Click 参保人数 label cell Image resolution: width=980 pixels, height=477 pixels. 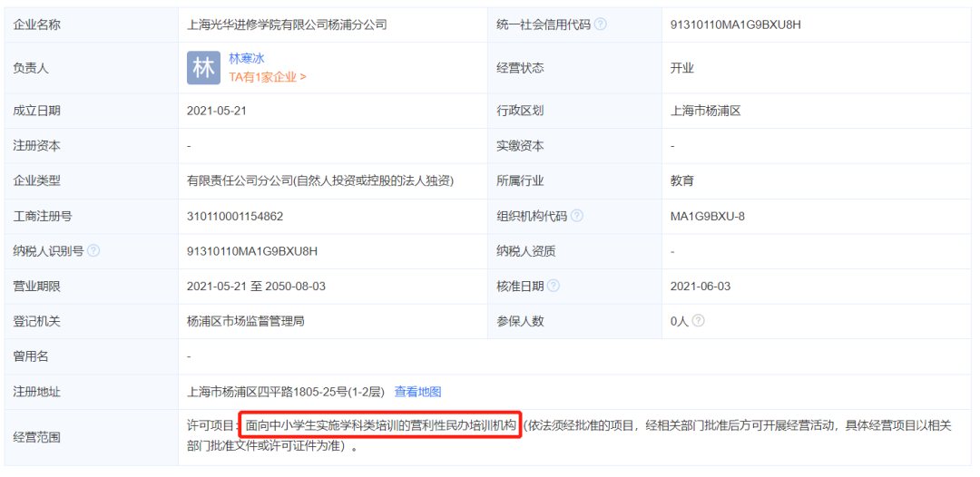click(574, 322)
